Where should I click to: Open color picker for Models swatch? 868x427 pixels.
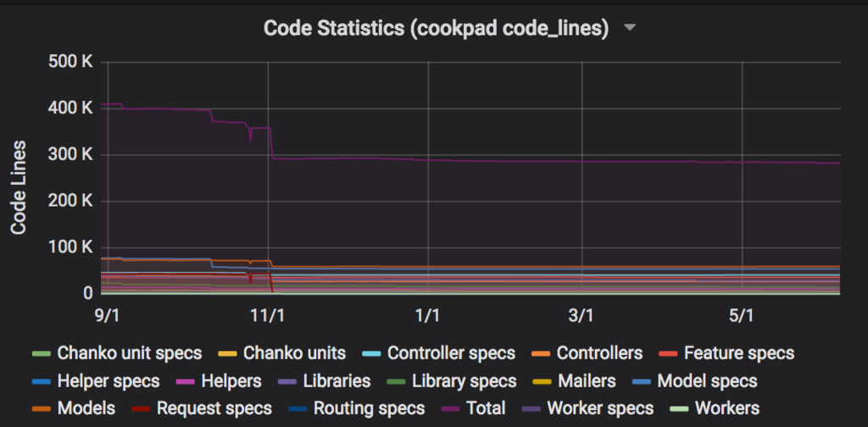42,409
